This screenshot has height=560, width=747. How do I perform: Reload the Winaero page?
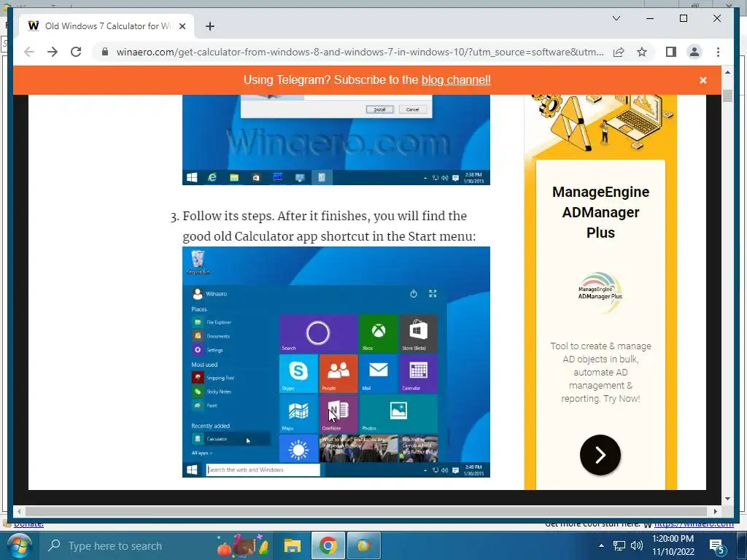click(76, 52)
